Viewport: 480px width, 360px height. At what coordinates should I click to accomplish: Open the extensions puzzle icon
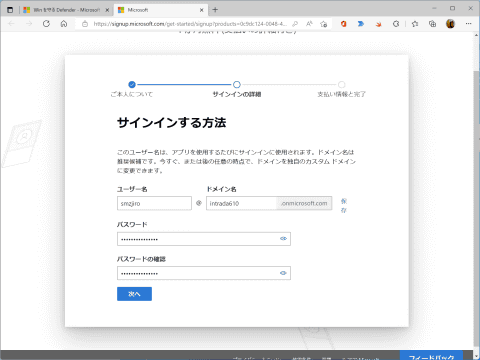[396, 24]
